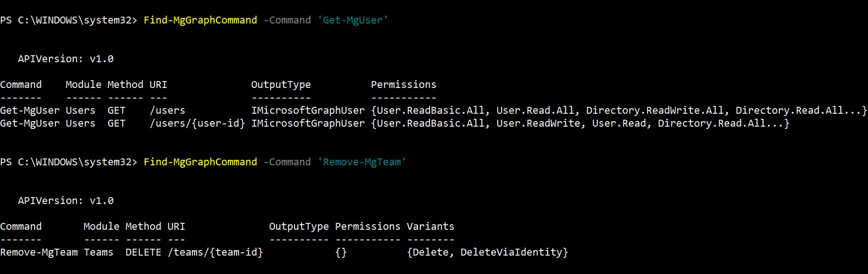Screen dimensions: 868x274
Task: Click Find-MgGraphCommand in the first prompt line
Action: (x=200, y=20)
